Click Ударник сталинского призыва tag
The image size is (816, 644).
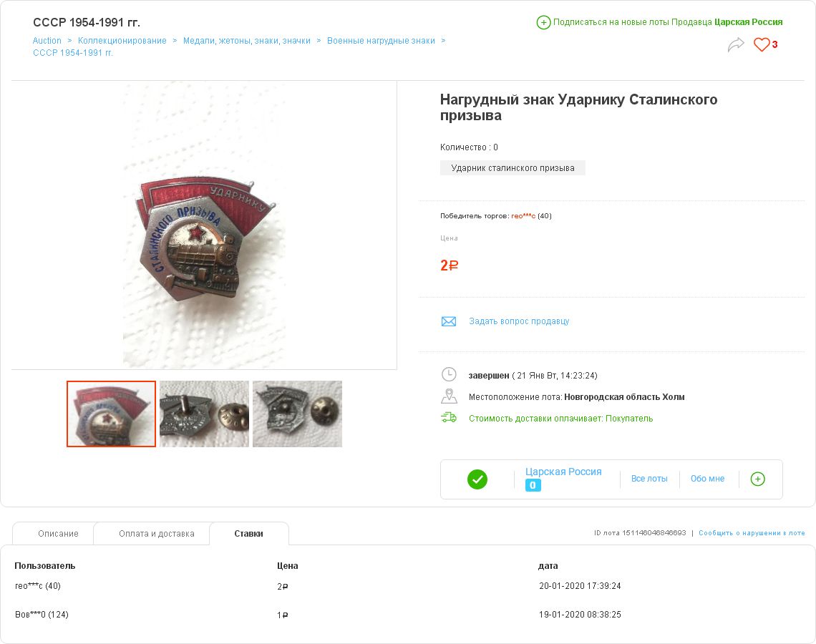513,168
